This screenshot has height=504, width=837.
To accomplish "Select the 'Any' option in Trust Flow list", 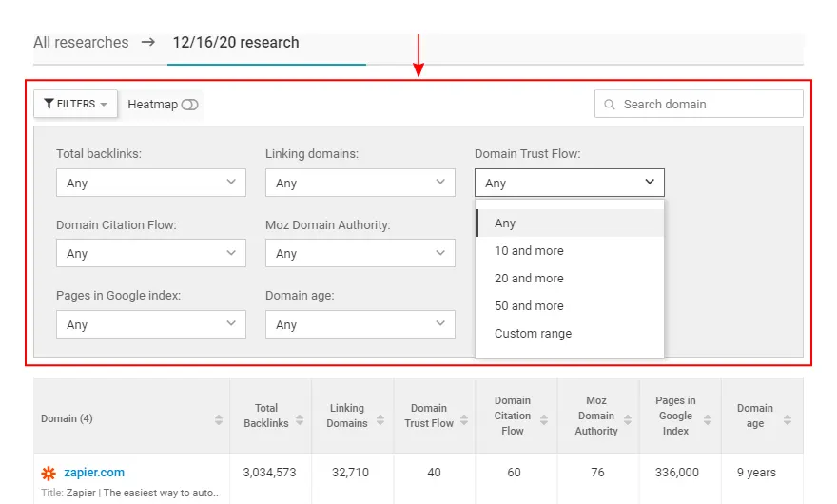I will (570, 223).
